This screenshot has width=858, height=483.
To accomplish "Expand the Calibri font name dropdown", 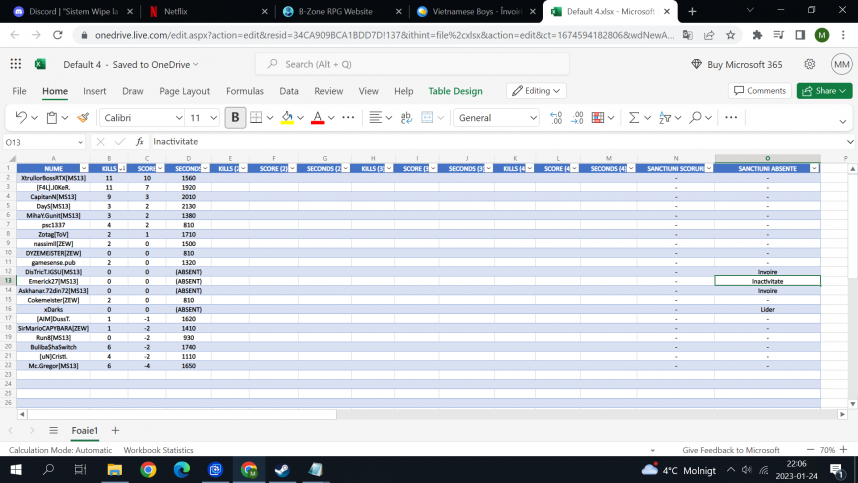I will pyautogui.click(x=142, y=118).
